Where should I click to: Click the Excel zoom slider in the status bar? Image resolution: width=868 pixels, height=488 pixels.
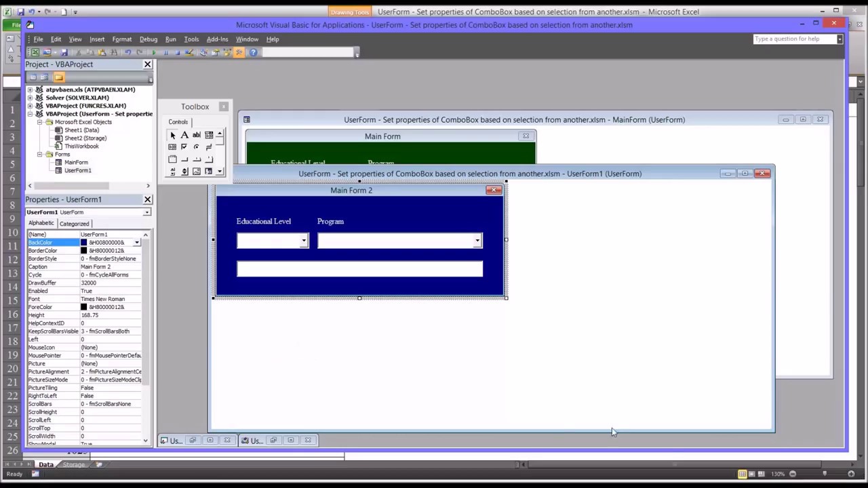pyautogui.click(x=825, y=474)
